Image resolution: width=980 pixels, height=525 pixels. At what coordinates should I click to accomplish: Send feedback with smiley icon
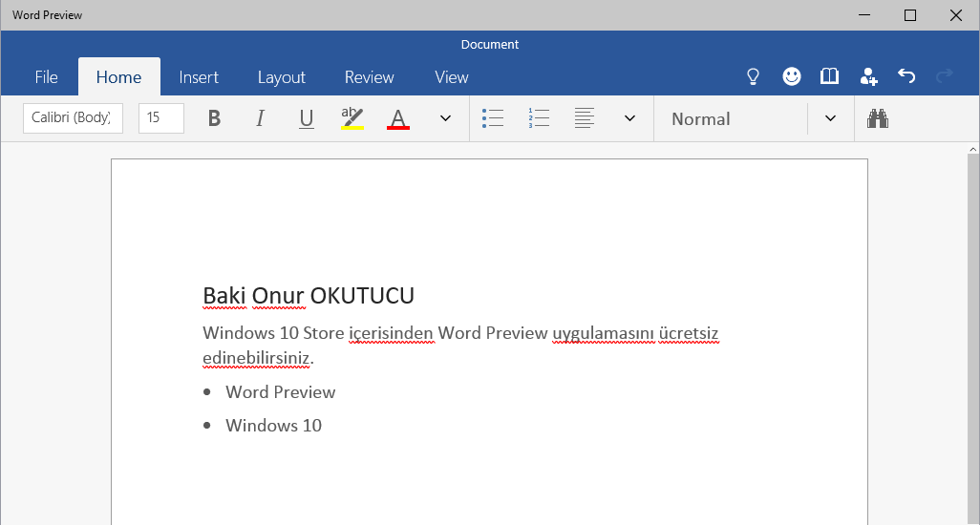[792, 76]
